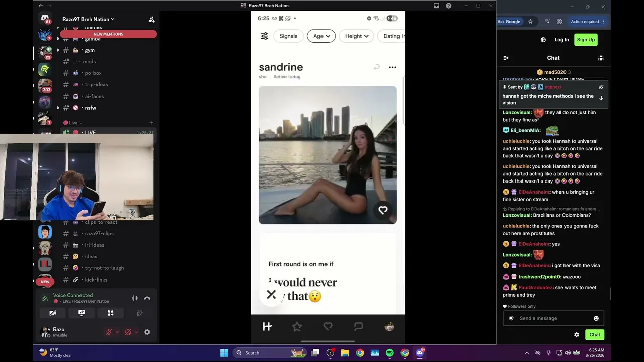Open the Standouts star tab in Hinge
Screen dimensions: 644x362
(x=297, y=327)
